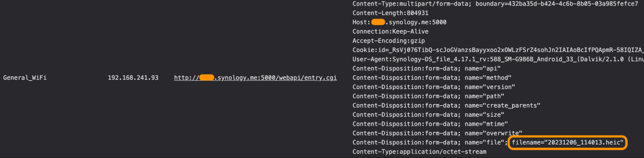
Task: Select the 192.168.241.93 IP address cell
Action: point(133,78)
